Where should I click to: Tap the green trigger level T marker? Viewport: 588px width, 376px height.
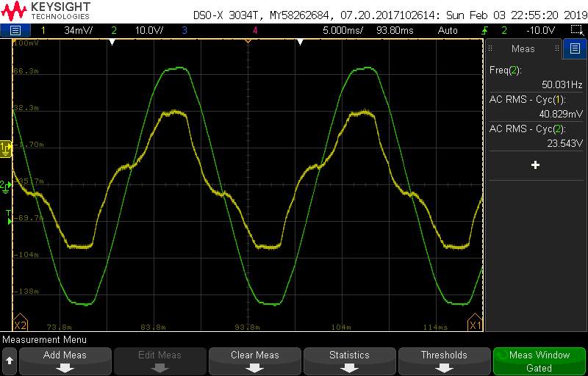(9, 217)
